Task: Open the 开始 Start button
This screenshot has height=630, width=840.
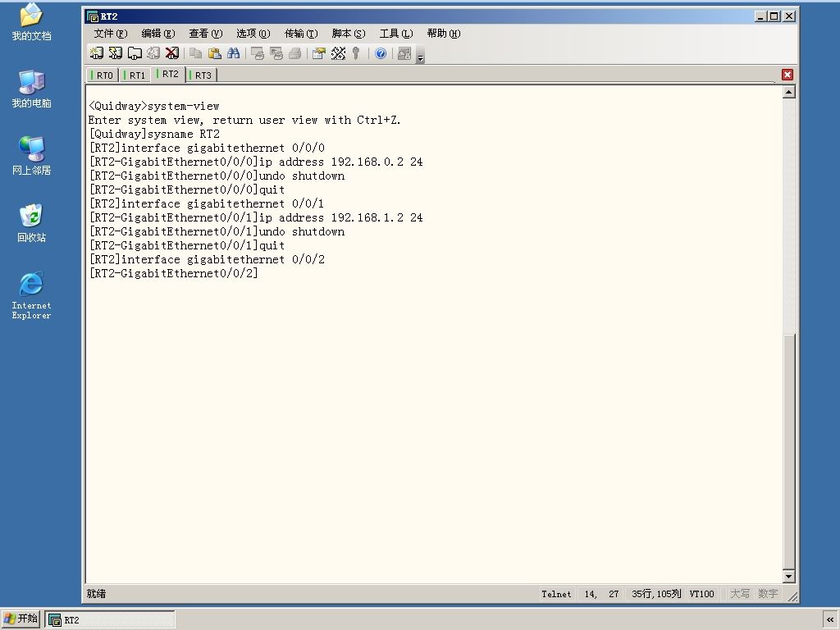Action: (21, 619)
